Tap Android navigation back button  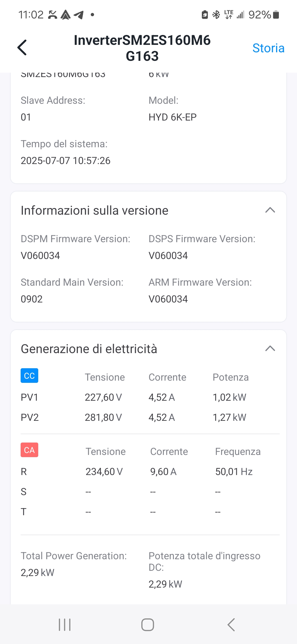pyautogui.click(x=231, y=624)
